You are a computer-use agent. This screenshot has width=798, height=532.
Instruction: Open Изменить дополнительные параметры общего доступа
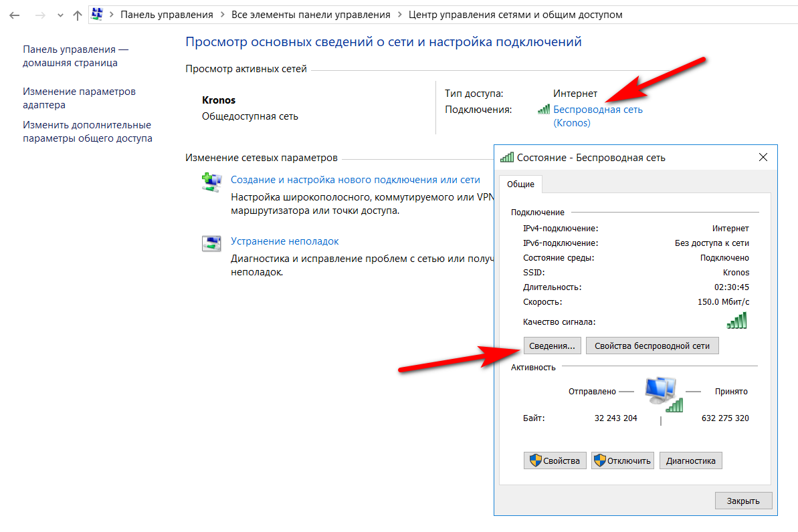[x=87, y=131]
